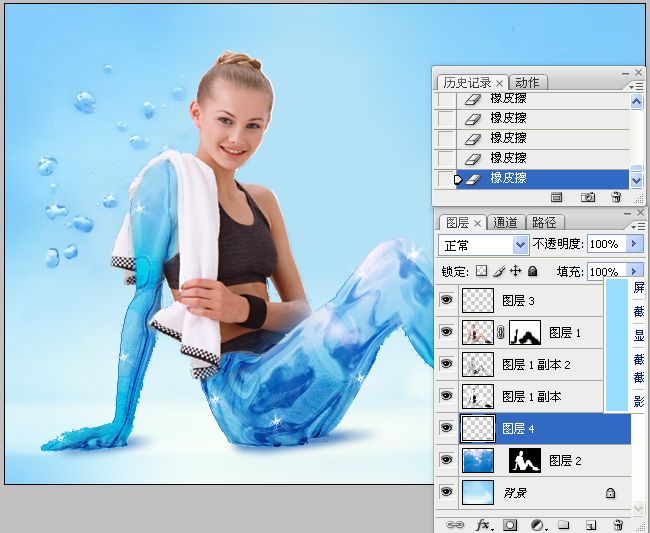Click the 图层 2 layer mask thumbnail

click(525, 461)
